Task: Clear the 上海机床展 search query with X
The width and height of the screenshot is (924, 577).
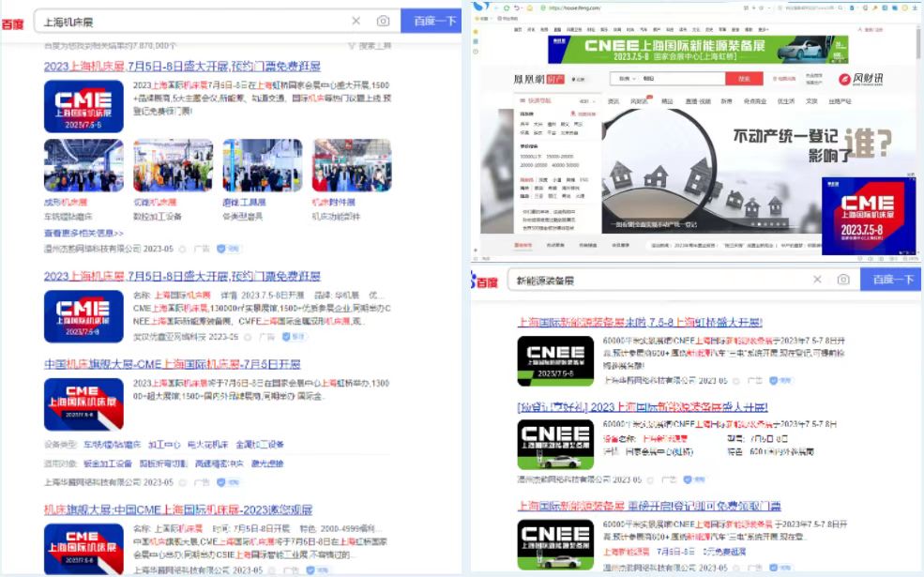Action: pyautogui.click(x=356, y=22)
